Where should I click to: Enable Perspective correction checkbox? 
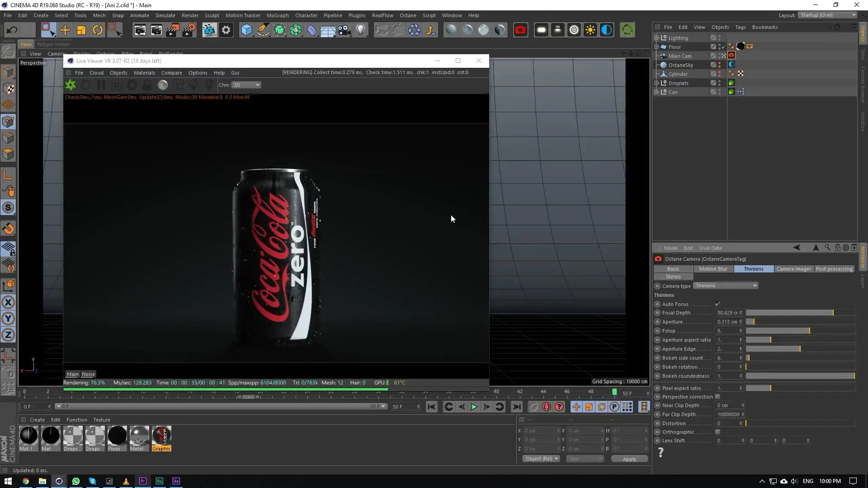(x=717, y=397)
